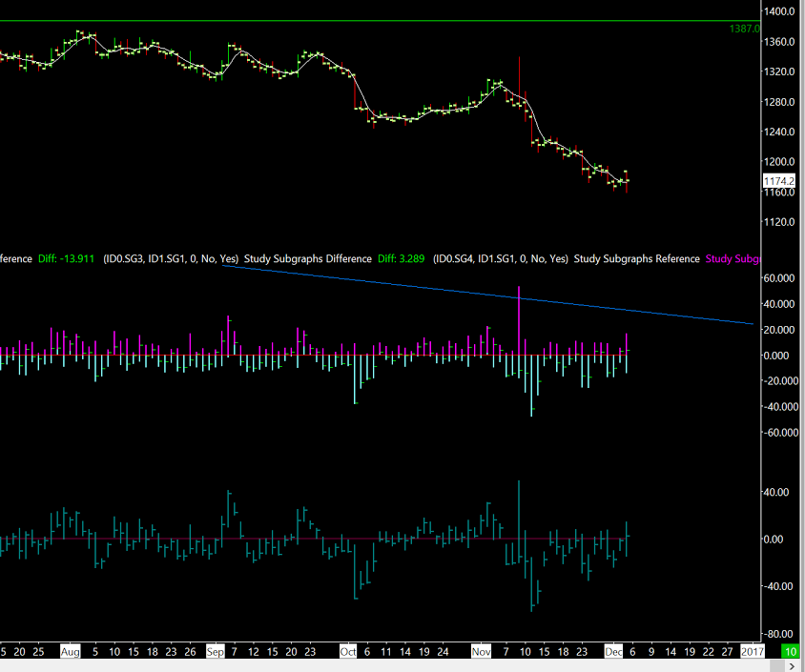Click the (ID0.SG3, ID1.SG1, 0, No, Yes) parameters
This screenshot has height=672, width=805.
[171, 258]
